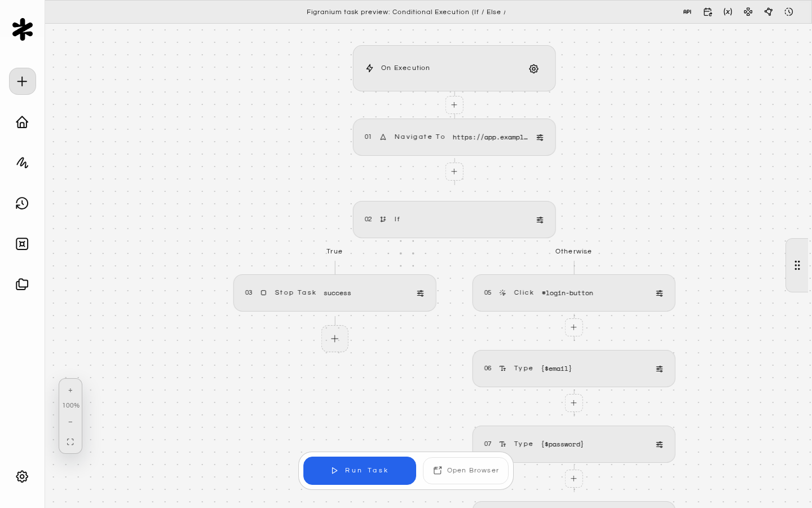Open settings sliders for Type {$email} step

click(660, 369)
